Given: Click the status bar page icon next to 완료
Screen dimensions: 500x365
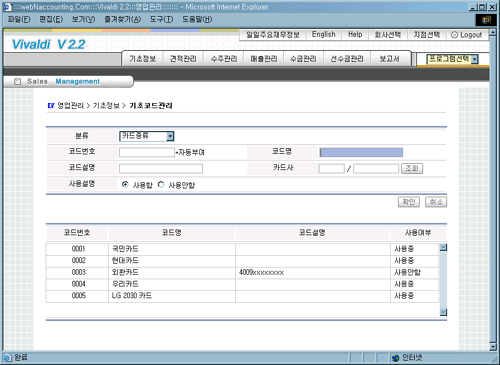Looking at the screenshot, I should coord(7,358).
